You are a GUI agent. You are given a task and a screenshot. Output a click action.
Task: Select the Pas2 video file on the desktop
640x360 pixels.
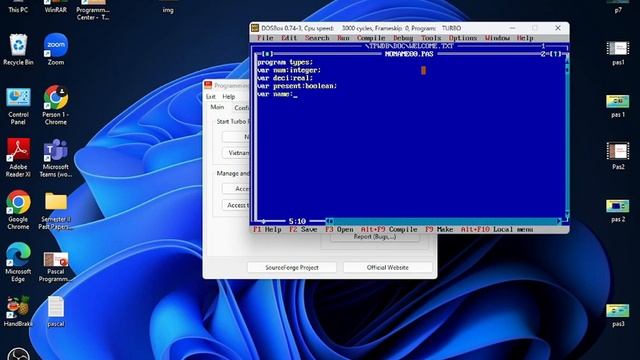point(618,156)
